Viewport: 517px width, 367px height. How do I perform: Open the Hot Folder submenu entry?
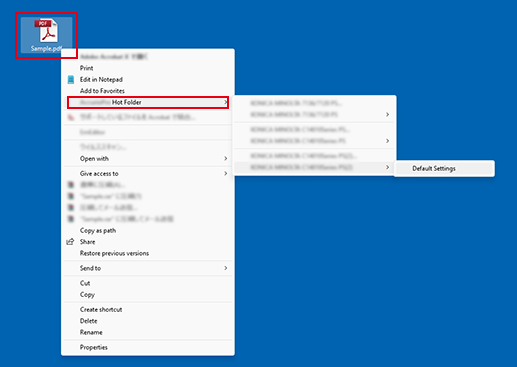pyautogui.click(x=148, y=102)
